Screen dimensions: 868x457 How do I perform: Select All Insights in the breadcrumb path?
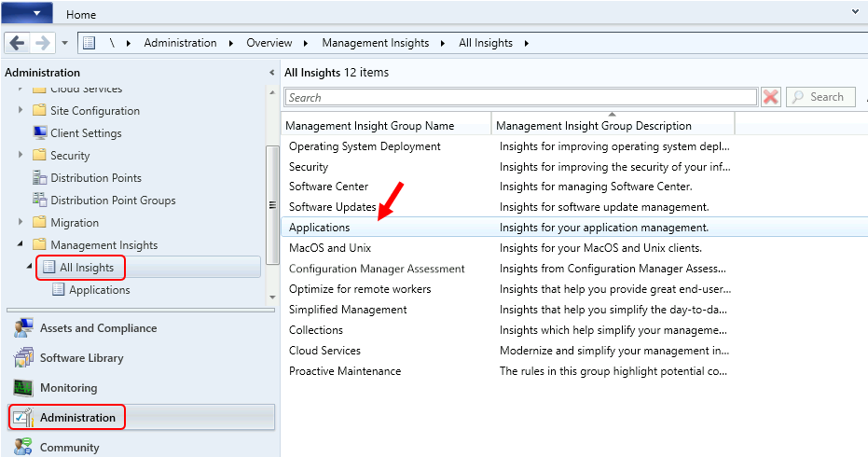pos(486,43)
